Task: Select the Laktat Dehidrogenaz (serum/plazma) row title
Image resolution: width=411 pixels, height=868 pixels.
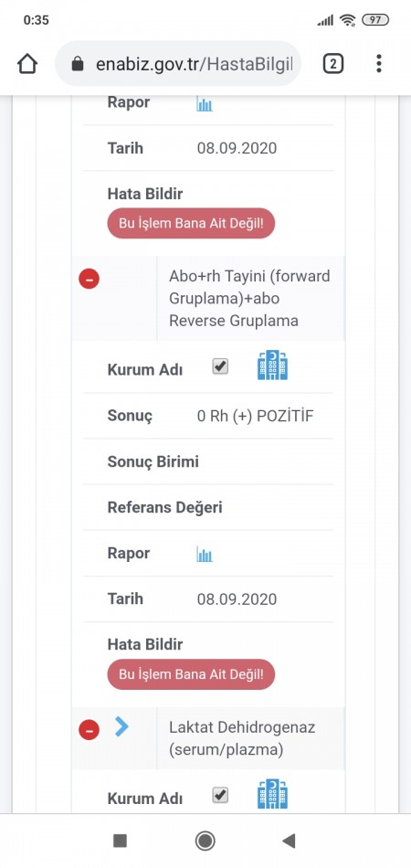Action: [242, 738]
